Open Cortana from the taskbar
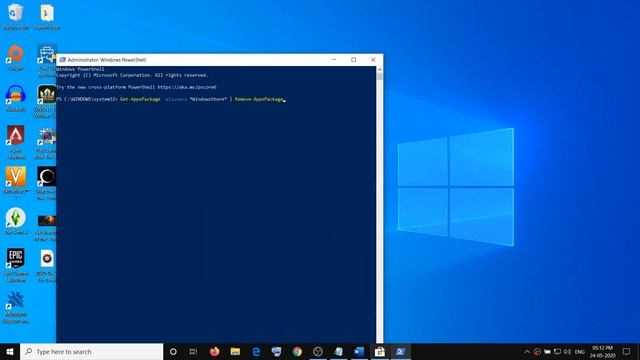The width and height of the screenshot is (640, 360). click(173, 351)
